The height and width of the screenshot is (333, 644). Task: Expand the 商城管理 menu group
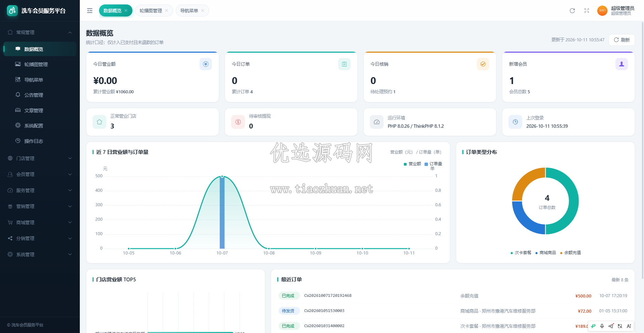[x=40, y=222]
